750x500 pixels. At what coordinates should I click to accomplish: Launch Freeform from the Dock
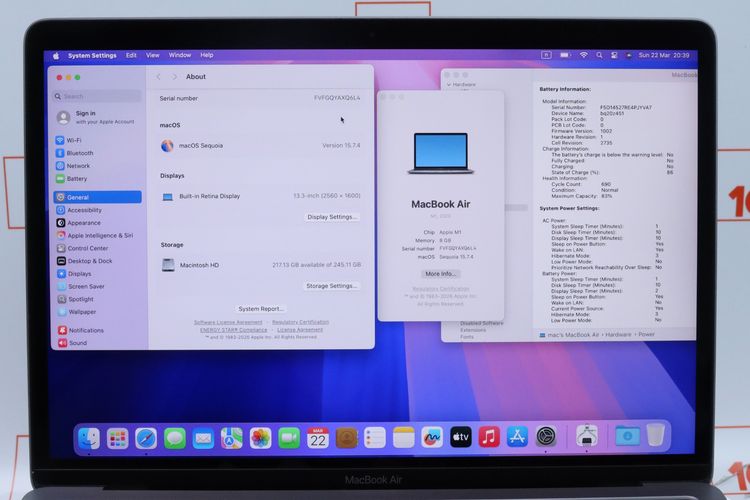tap(432, 438)
